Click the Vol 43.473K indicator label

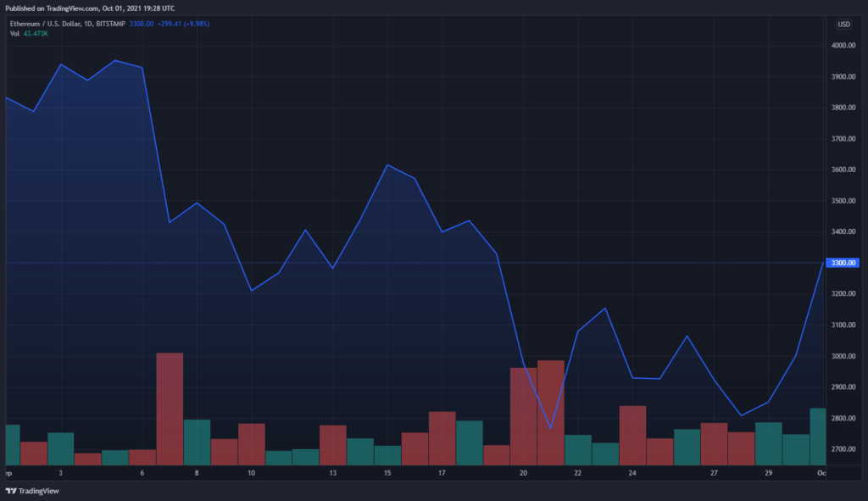click(x=29, y=34)
